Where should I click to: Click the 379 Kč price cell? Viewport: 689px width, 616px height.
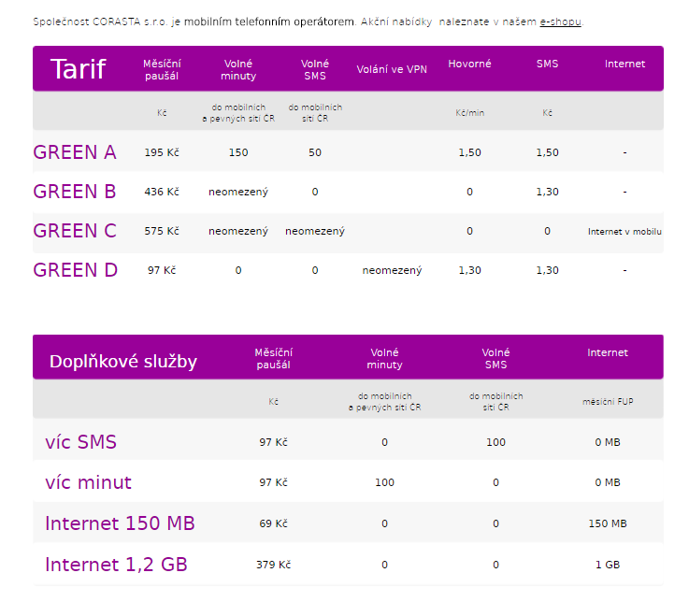click(273, 565)
